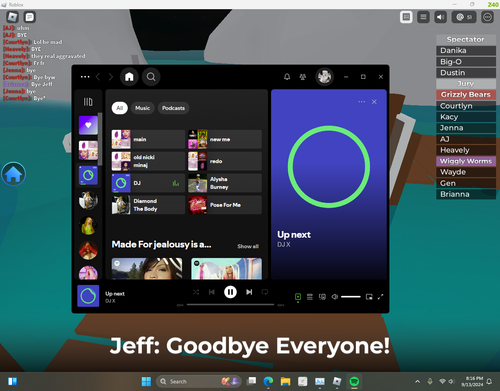
Task: Open the Roblox list menu icon
Action: click(x=423, y=17)
